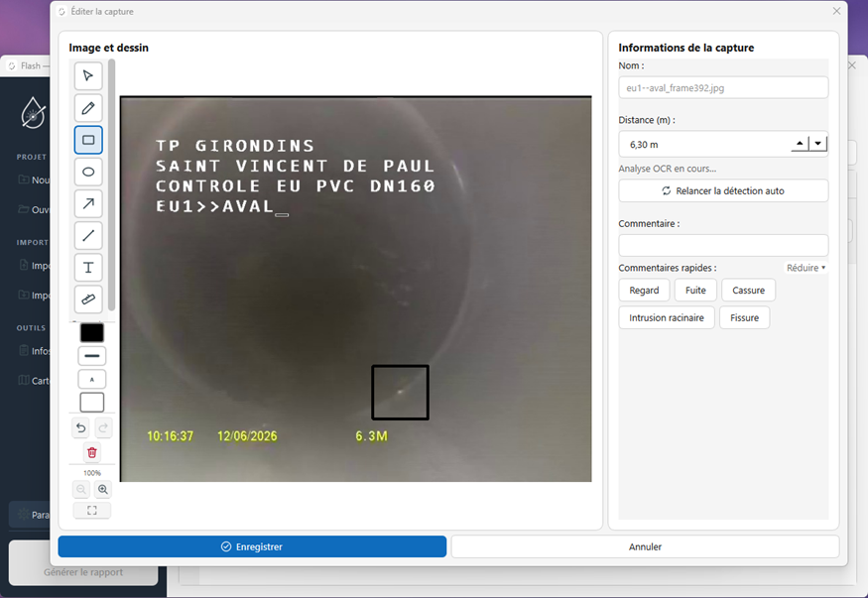This screenshot has height=598, width=868.
Task: Open the line thickness selector
Action: pyautogui.click(x=92, y=356)
